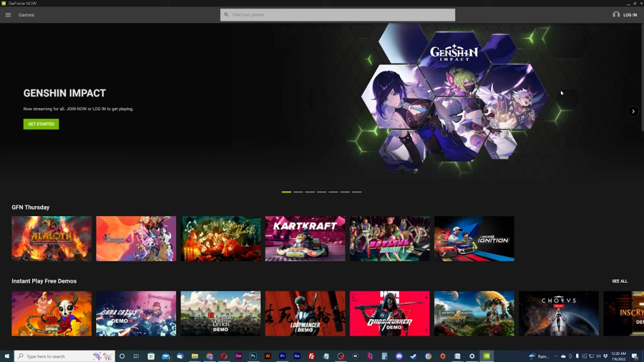Click the user profile avatar icon
Image resolution: width=644 pixels, height=362 pixels.
(x=616, y=15)
